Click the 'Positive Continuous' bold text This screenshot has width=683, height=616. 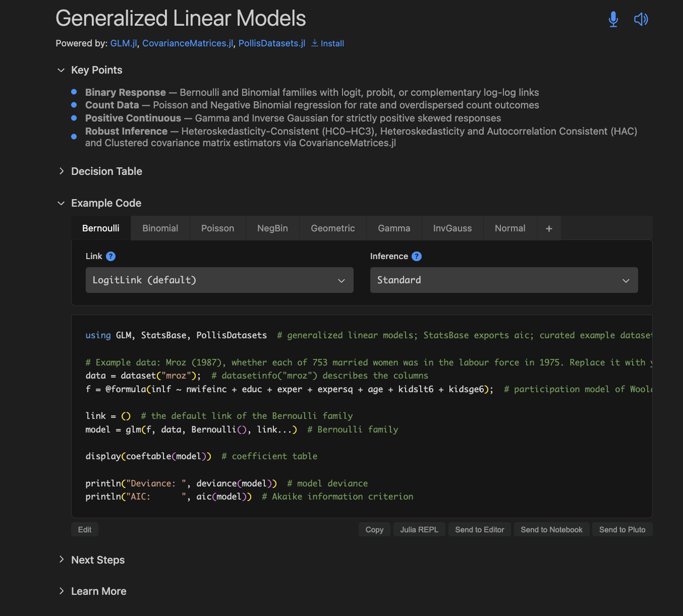click(x=133, y=118)
